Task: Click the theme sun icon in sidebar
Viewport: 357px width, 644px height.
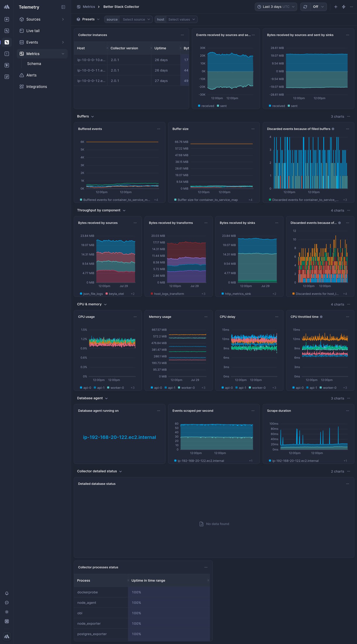Action: (x=7, y=612)
